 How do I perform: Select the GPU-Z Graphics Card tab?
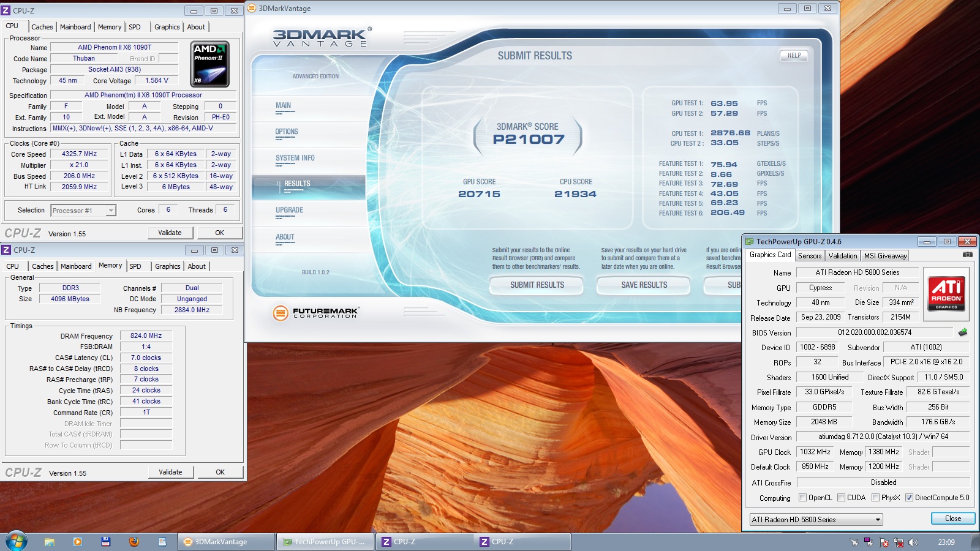771,255
